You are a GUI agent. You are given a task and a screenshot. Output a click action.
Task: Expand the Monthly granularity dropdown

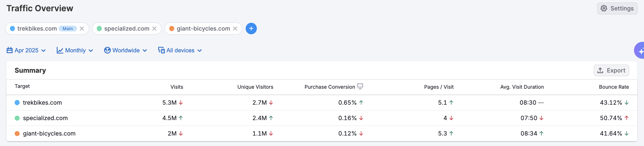pos(75,50)
